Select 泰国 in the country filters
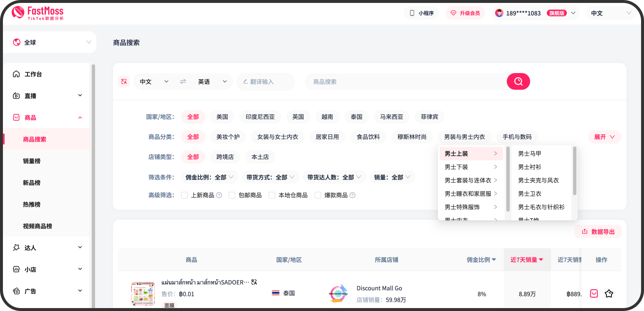Viewport: 644px width, 311px height. 356,117
